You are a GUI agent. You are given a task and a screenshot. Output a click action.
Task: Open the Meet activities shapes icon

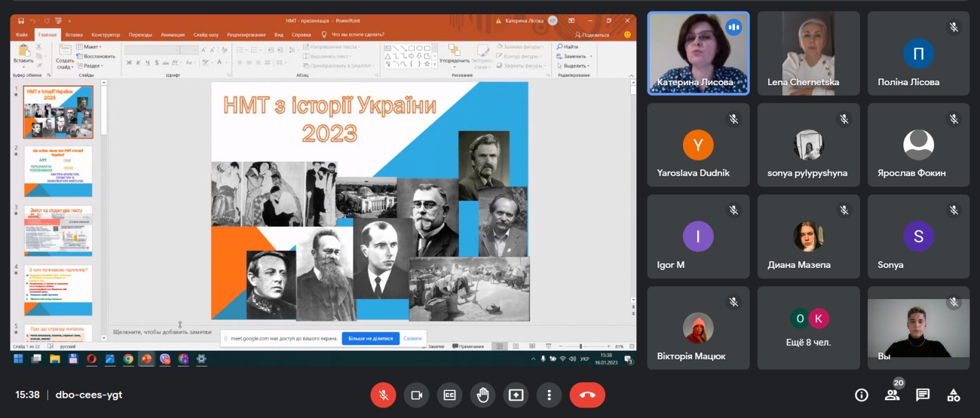click(x=954, y=395)
